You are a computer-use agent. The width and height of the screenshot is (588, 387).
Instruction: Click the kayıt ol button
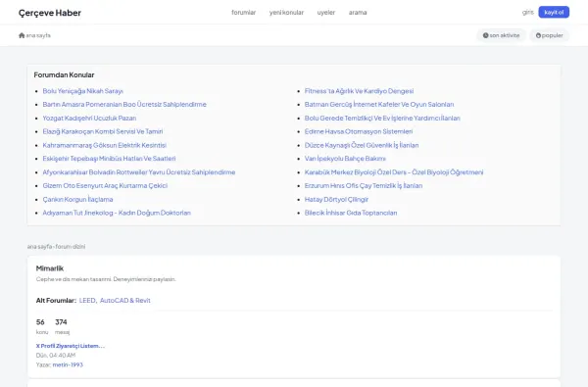point(554,12)
